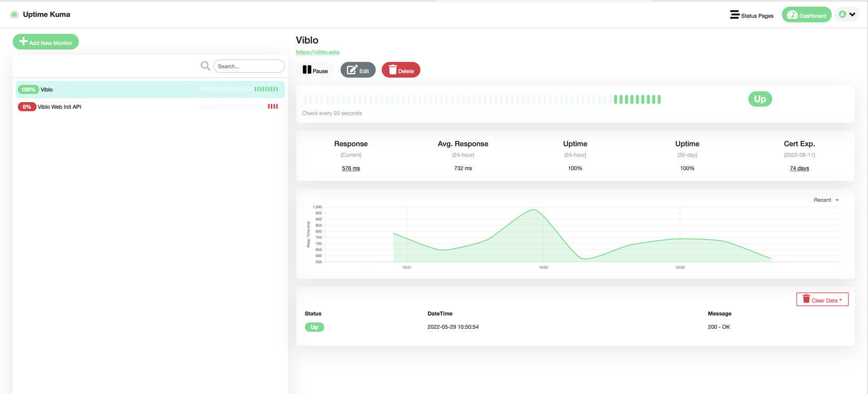Viewport: 868px width, 394px height.
Task: Click the Viblo page heading
Action: pos(307,40)
